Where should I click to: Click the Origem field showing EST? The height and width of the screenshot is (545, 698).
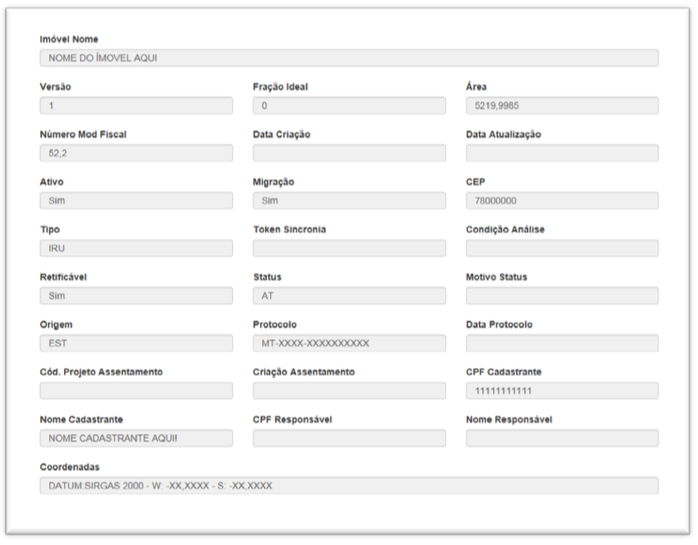click(135, 343)
